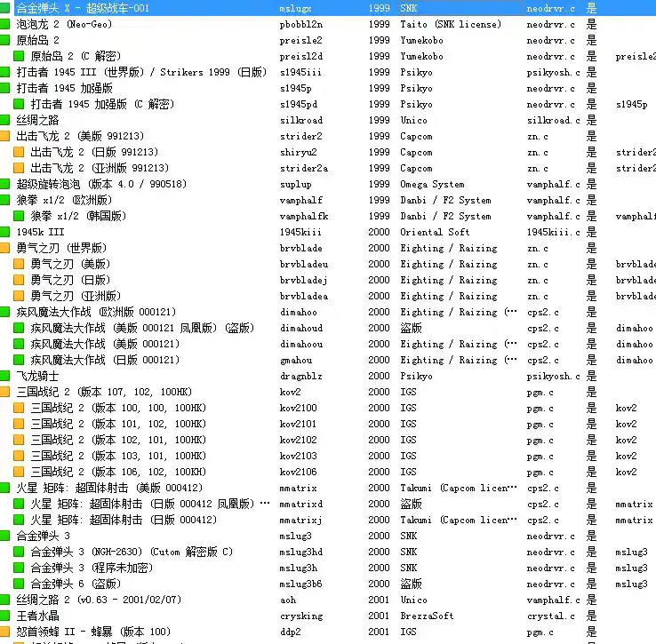Click the green icon beside 火星 矩阵 (美版 000412)

pos(4,488)
